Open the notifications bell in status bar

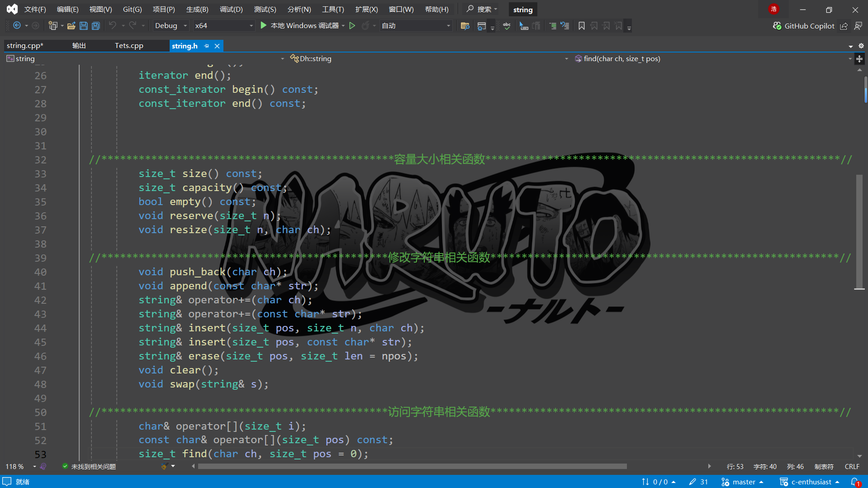[855, 482]
